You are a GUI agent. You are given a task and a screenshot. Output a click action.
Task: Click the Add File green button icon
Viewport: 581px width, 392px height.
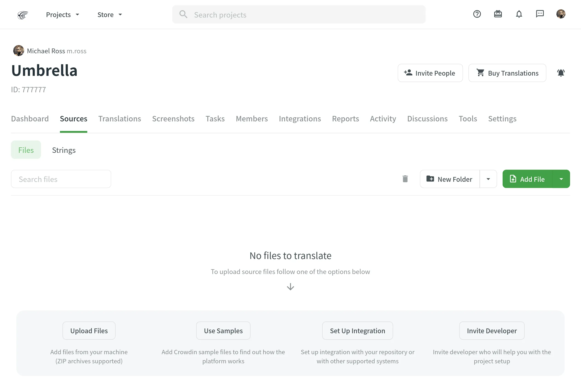(513, 179)
